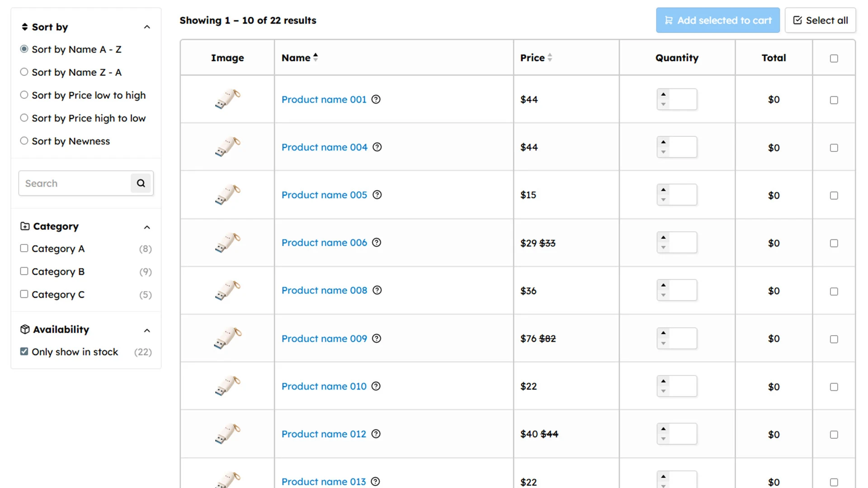Open the Product name 010 link
This screenshot has height=488, width=868.
(x=324, y=386)
